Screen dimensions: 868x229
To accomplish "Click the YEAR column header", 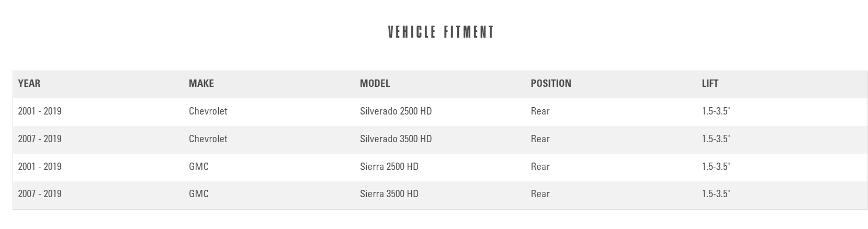I will pyautogui.click(x=29, y=84).
